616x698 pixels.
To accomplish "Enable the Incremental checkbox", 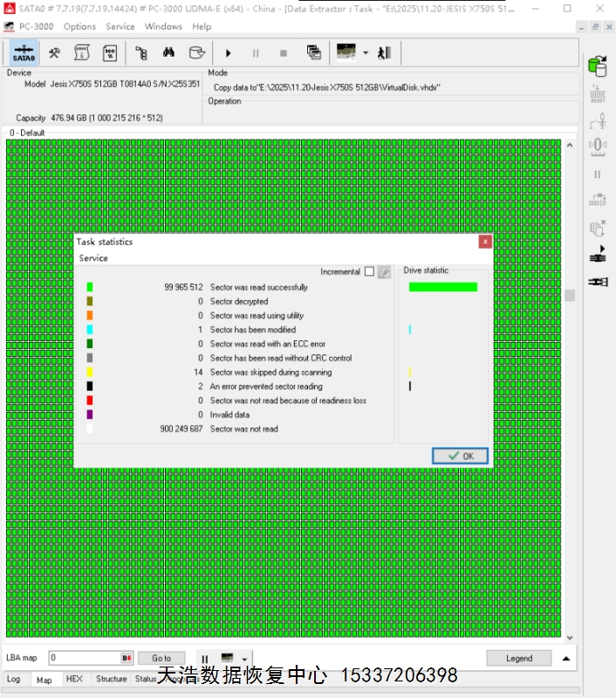I will tap(369, 272).
